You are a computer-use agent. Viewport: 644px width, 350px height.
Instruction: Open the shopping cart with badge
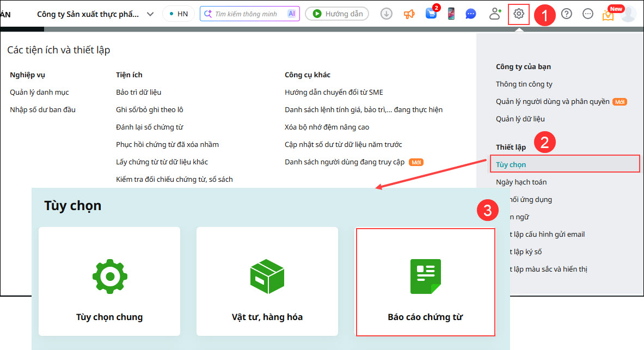[x=431, y=14]
